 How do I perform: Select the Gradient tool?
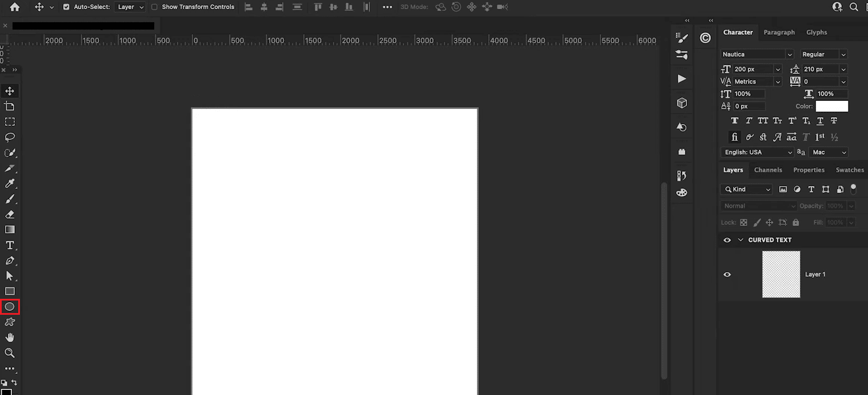[x=10, y=230]
